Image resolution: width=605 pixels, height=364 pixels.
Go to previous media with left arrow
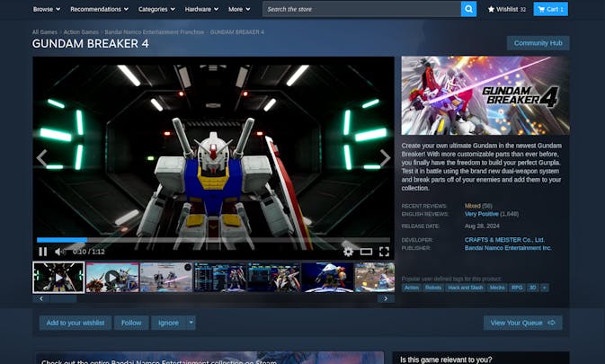point(41,158)
